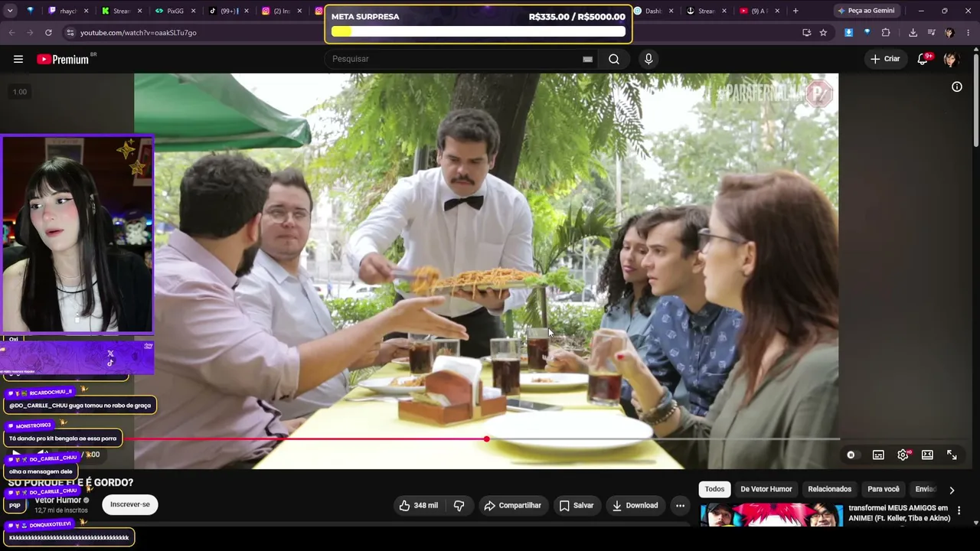
Task: Open Chrome profile avatar
Action: [x=949, y=33]
